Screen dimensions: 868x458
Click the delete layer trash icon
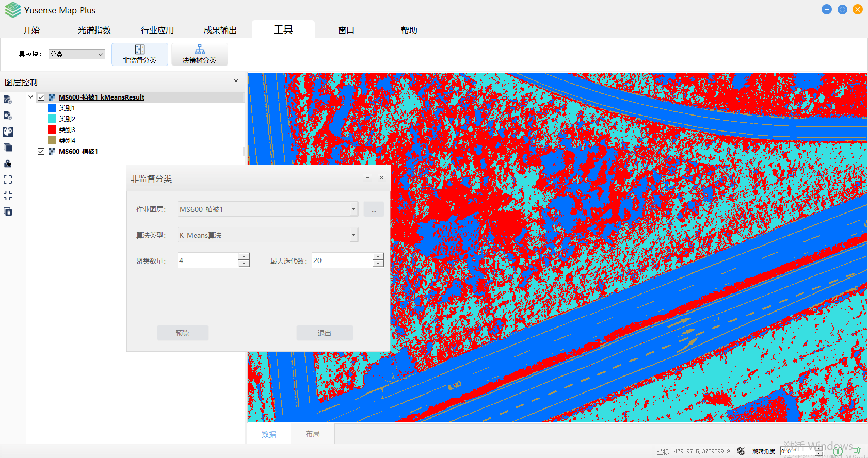coord(8,211)
